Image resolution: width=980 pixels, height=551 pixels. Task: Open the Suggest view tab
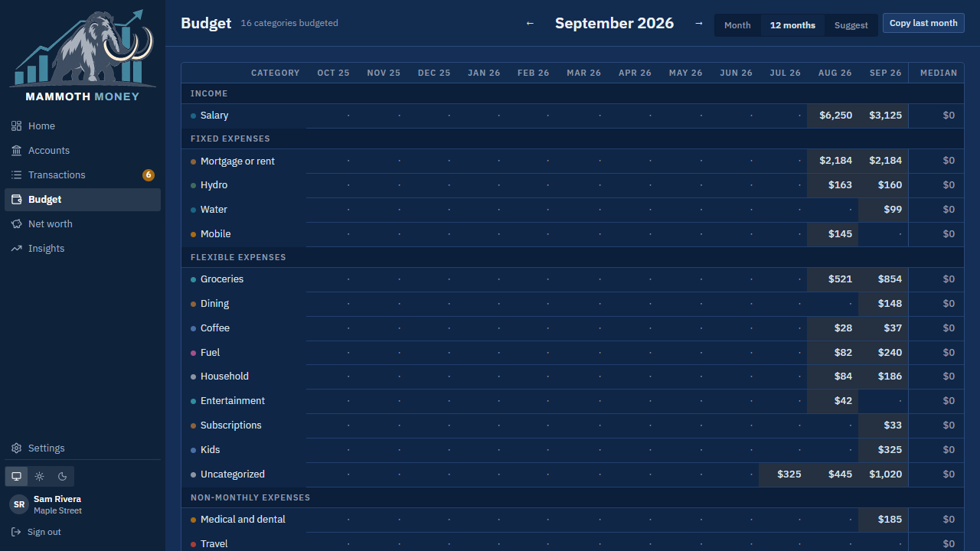point(851,25)
